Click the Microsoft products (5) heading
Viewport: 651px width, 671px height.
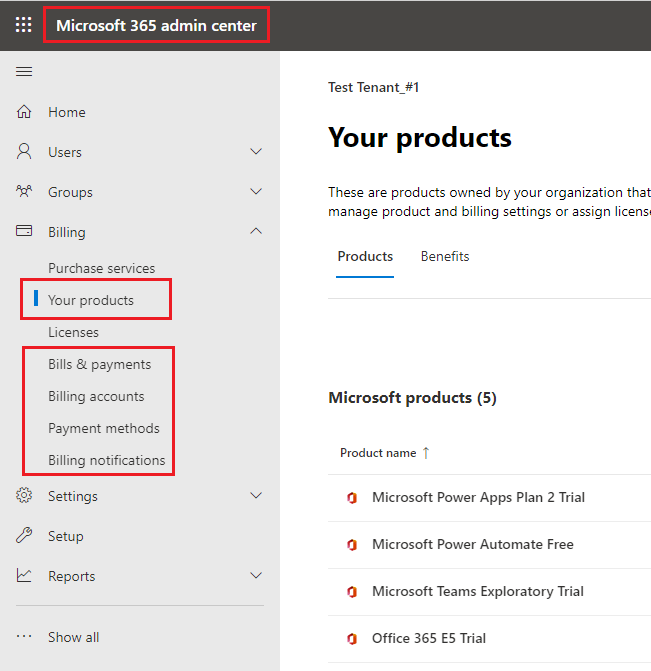[x=412, y=398]
